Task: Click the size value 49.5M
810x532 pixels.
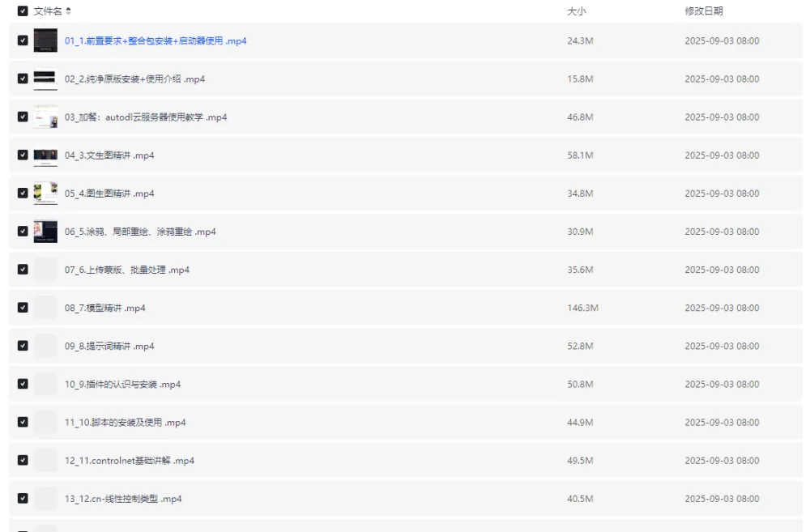Action: [x=580, y=461]
